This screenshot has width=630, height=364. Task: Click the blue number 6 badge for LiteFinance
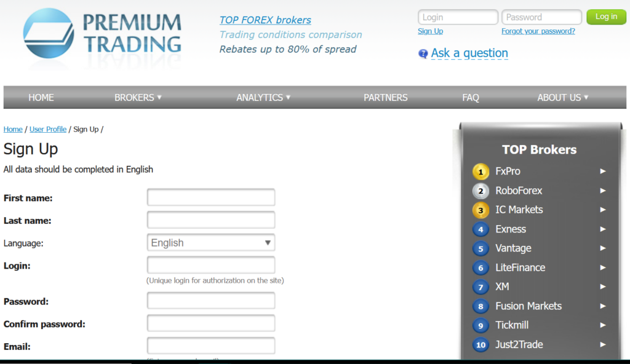(x=480, y=268)
